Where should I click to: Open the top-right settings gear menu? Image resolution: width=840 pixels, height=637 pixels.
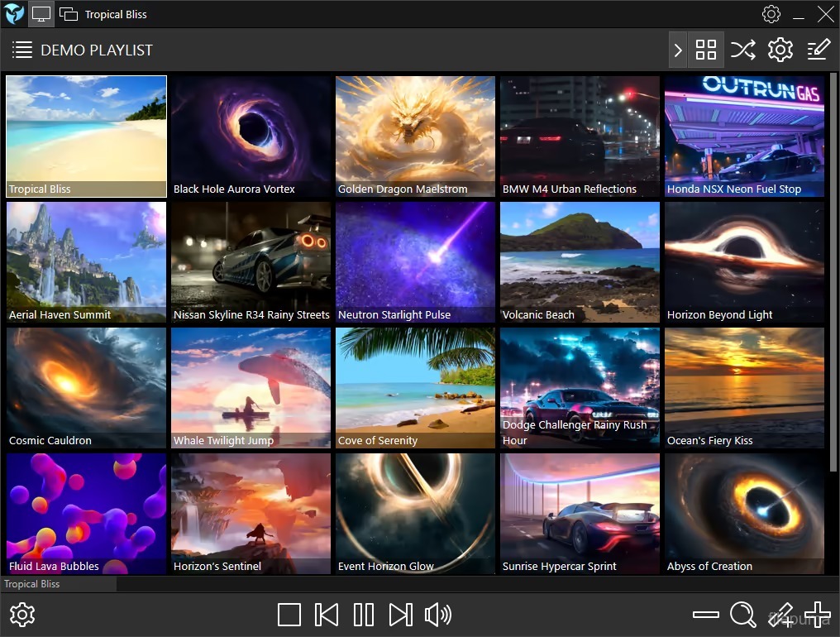771,14
